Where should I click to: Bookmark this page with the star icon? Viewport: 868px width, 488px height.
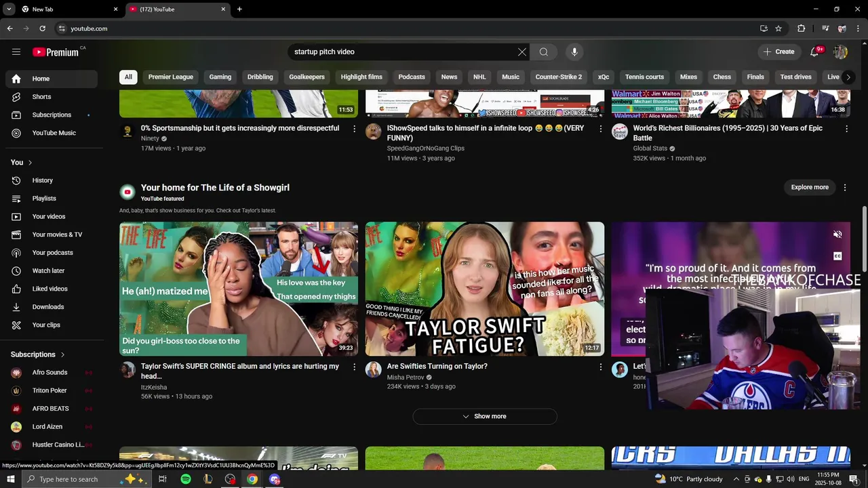[778, 28]
